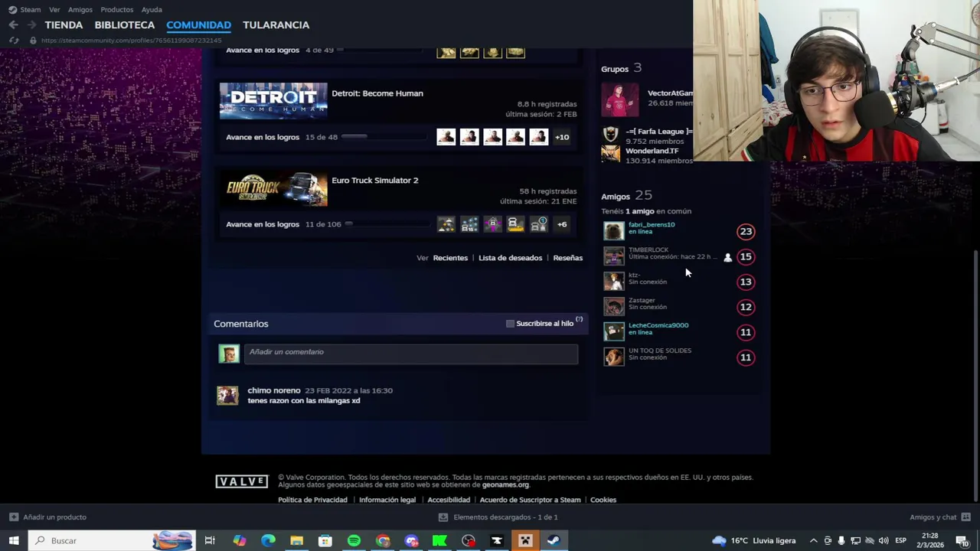
Task: Open Acuerdo de Suscriptor a Steam
Action: [x=530, y=500]
